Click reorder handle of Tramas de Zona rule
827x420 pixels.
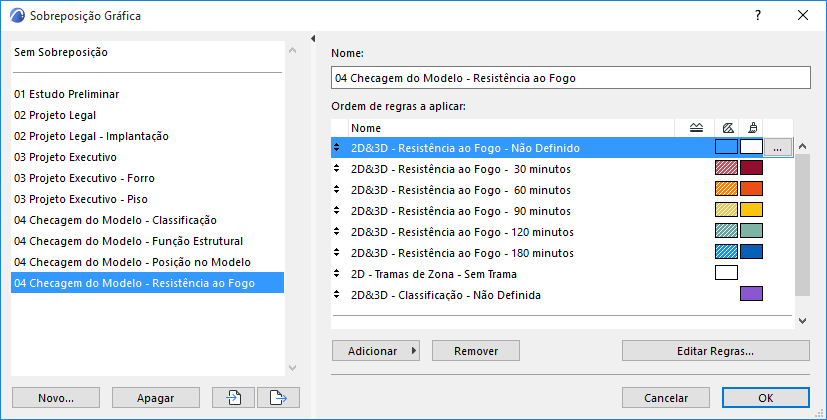(337, 273)
